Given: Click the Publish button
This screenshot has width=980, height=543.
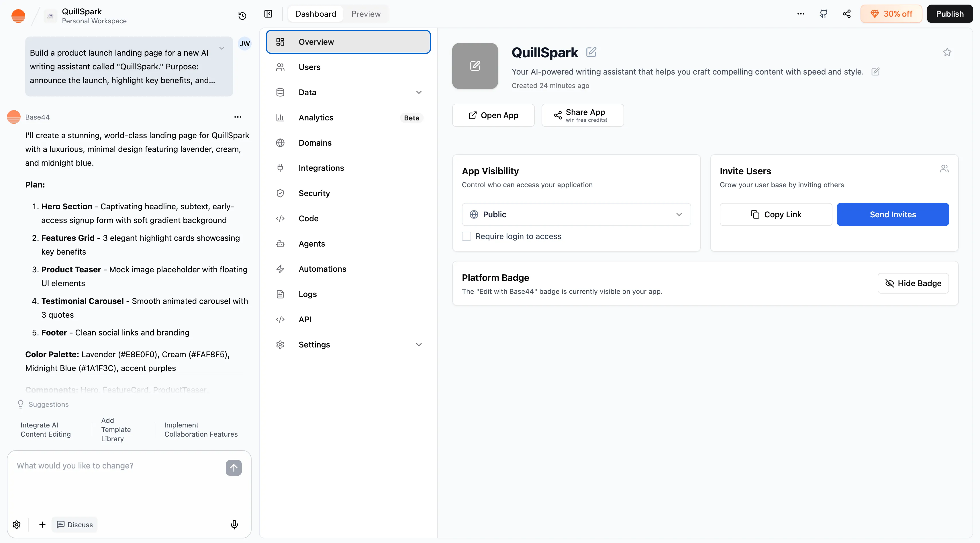Looking at the screenshot, I should tap(949, 14).
